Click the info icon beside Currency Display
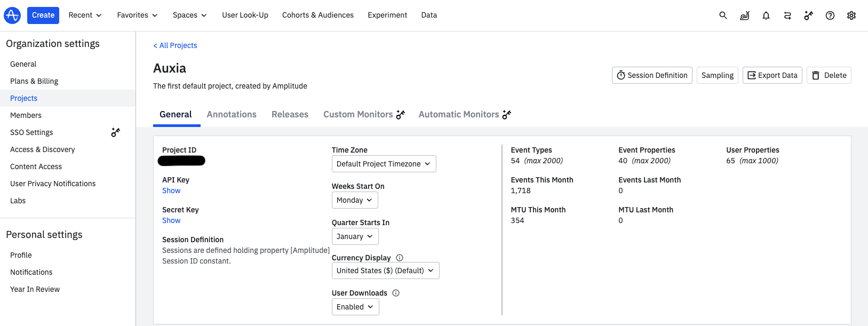This screenshot has width=868, height=326. pyautogui.click(x=400, y=258)
